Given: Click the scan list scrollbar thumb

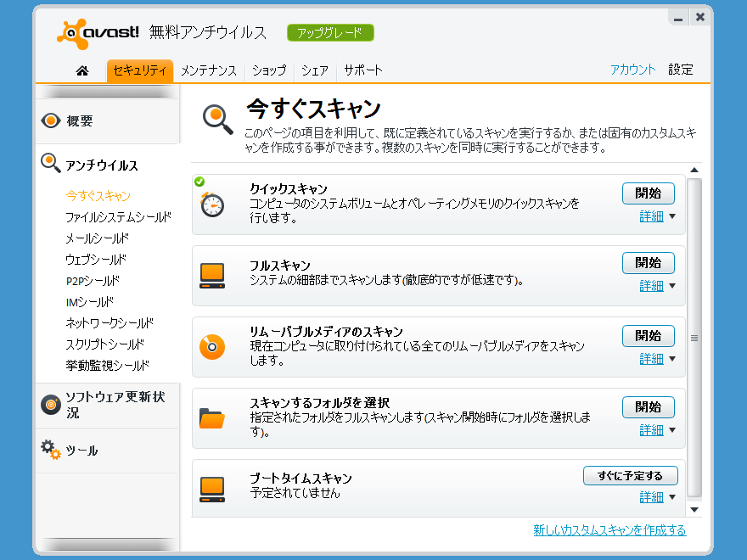Looking at the screenshot, I should click(694, 338).
